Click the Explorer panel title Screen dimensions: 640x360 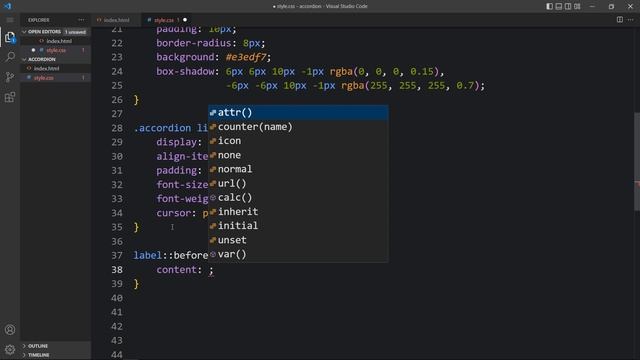(x=39, y=20)
